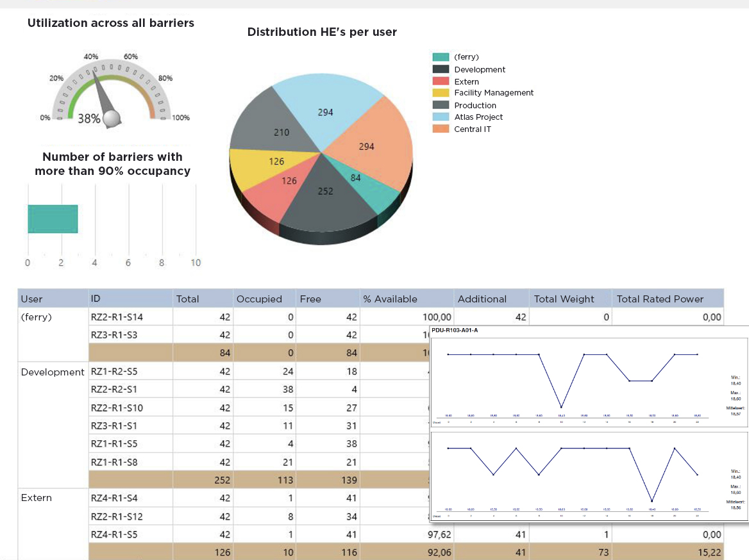Image resolution: width=749 pixels, height=560 pixels.
Task: Click the (ferry) teal legend swatch
Action: (441, 57)
